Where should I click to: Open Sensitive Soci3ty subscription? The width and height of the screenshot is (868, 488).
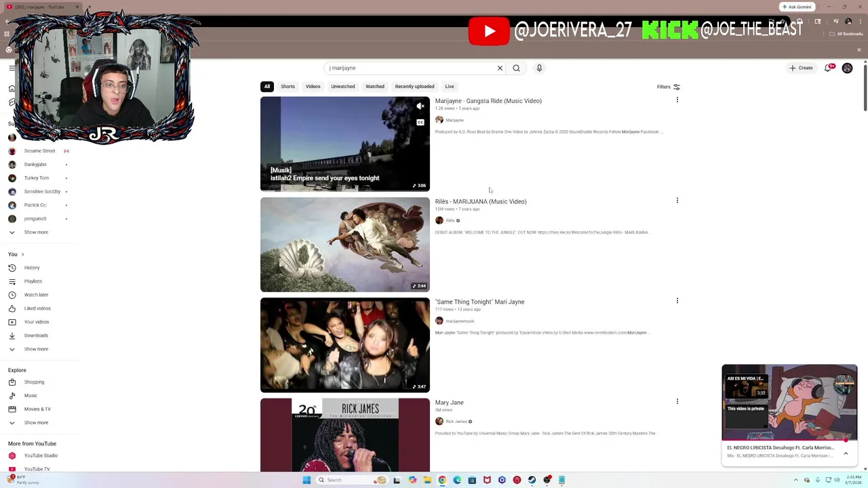tap(39, 191)
